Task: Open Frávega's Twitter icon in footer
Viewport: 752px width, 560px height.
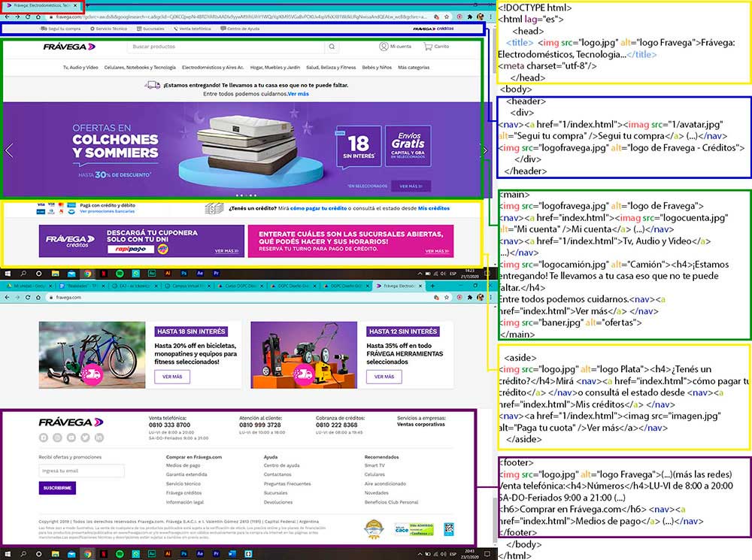Action: click(x=85, y=437)
